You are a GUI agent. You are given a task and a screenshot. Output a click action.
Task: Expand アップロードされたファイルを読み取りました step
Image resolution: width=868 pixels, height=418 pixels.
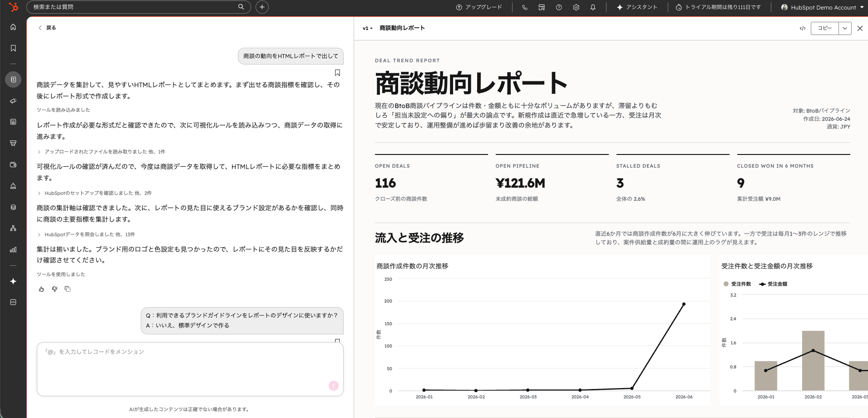101,152
